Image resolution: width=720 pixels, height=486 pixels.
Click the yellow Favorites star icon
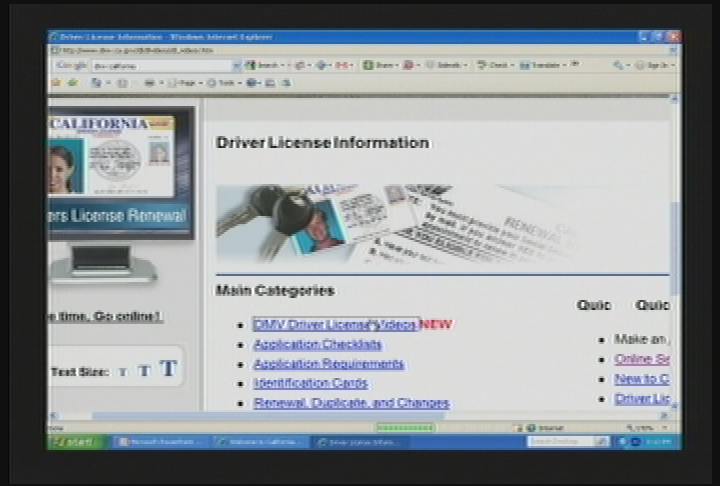(56, 83)
